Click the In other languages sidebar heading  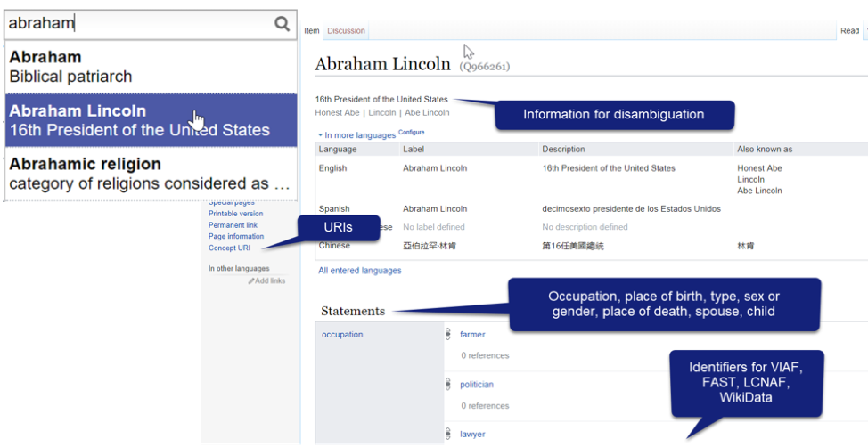(239, 269)
